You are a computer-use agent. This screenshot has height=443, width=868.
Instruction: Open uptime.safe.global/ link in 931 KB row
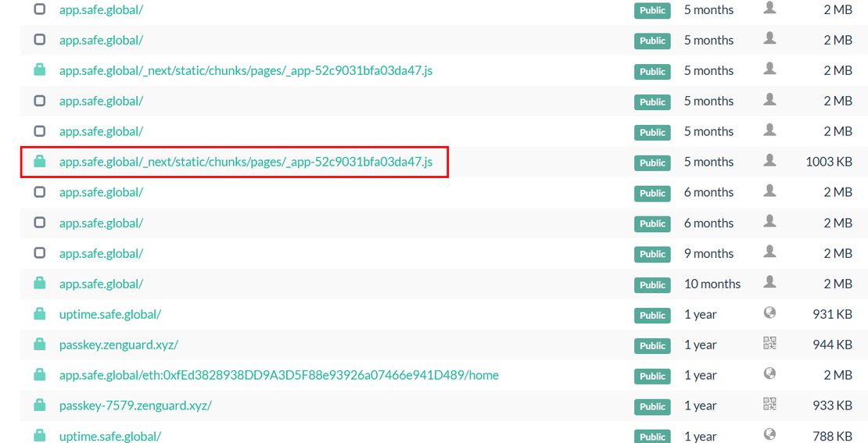110,314
